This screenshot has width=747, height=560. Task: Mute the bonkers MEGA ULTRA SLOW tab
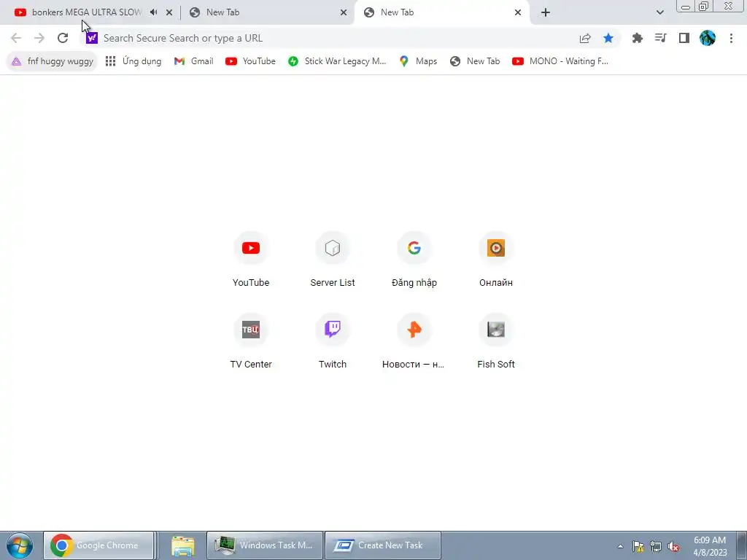tap(153, 12)
